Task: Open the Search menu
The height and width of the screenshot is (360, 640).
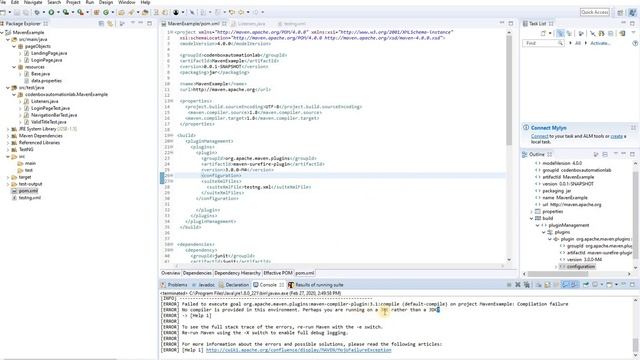Action: [x=54, y=2]
